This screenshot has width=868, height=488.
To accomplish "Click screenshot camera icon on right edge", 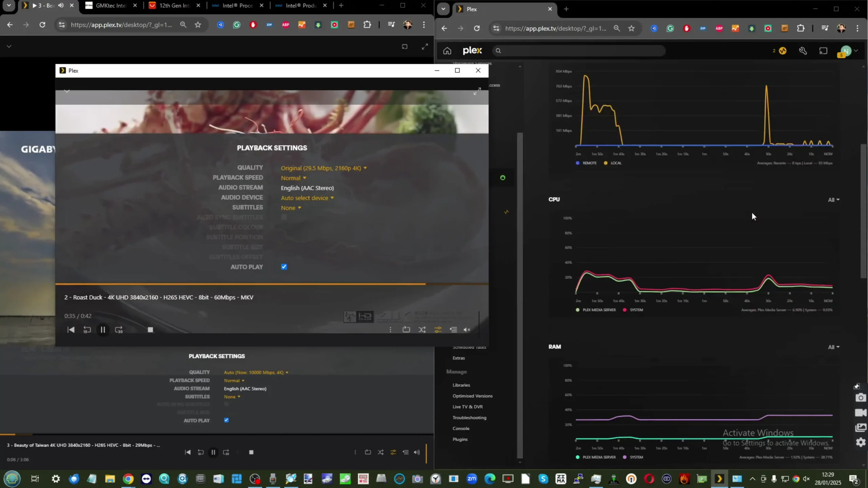I will (861, 397).
